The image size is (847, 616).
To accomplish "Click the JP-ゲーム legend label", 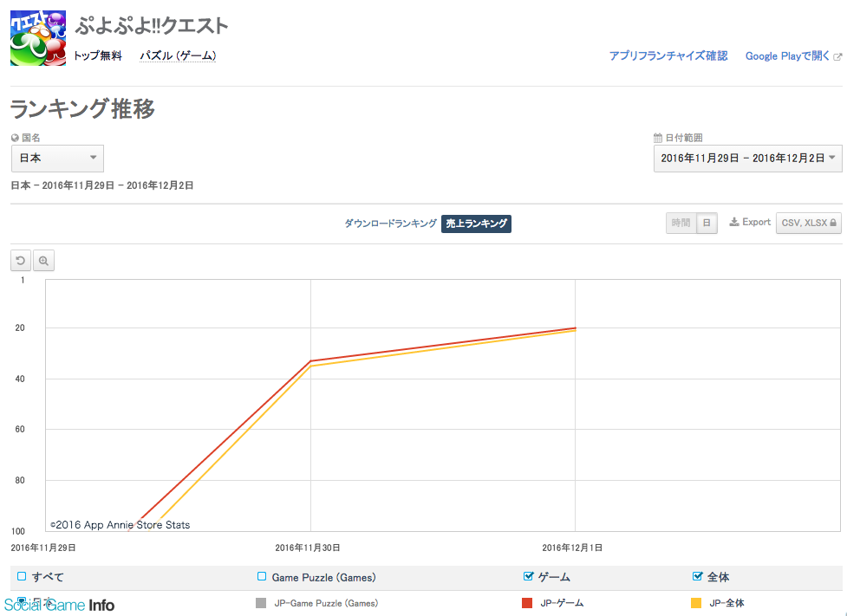I will point(562,603).
